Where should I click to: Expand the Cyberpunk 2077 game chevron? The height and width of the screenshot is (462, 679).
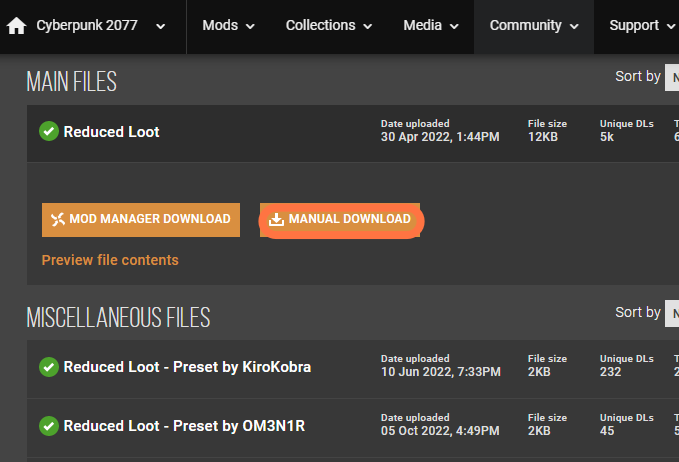(x=161, y=26)
